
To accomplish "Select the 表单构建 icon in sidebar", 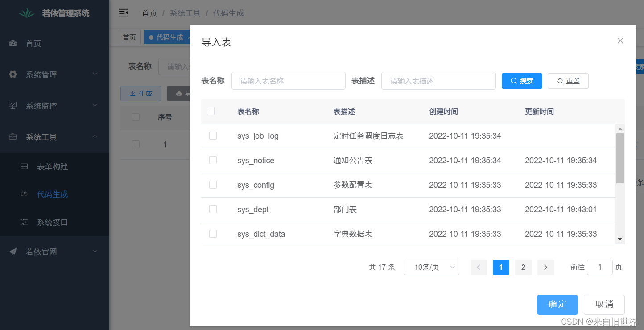I will point(24,166).
